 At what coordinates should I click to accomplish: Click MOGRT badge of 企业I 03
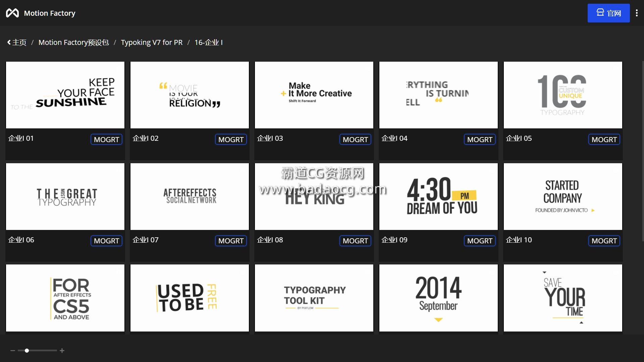(355, 139)
